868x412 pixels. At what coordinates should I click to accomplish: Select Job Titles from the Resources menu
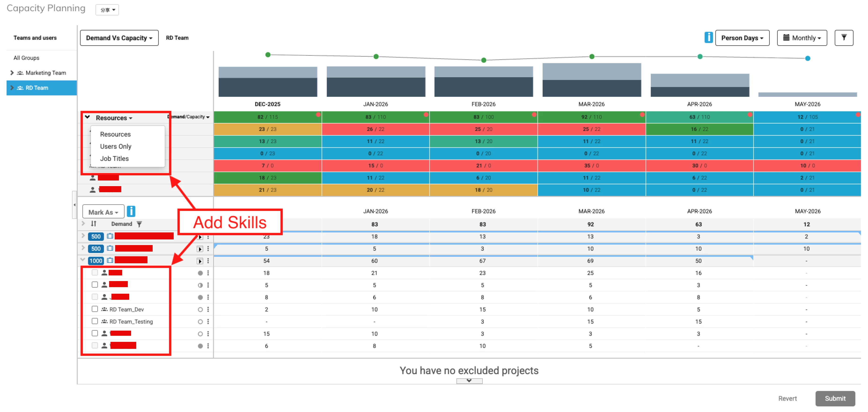pos(114,159)
